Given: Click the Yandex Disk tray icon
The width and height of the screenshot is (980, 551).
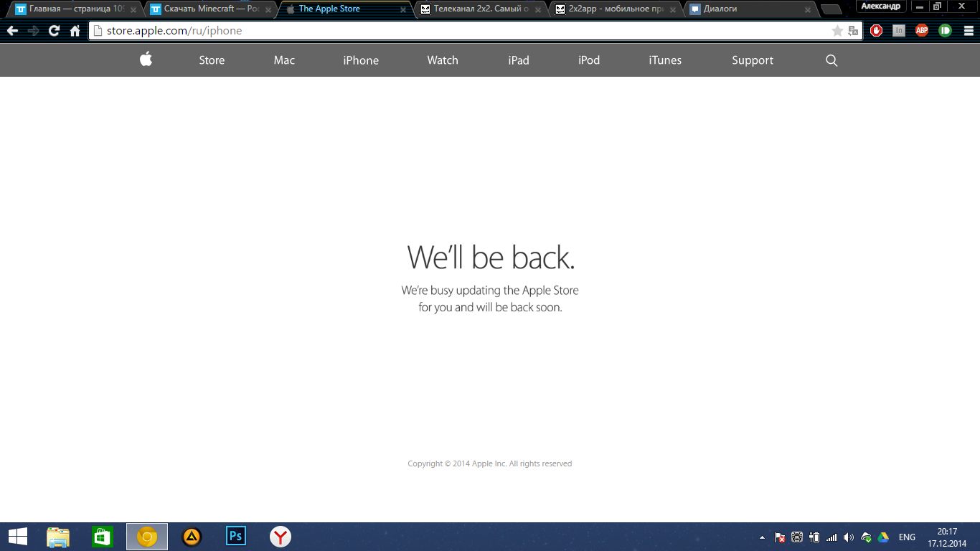Looking at the screenshot, I should [867, 537].
